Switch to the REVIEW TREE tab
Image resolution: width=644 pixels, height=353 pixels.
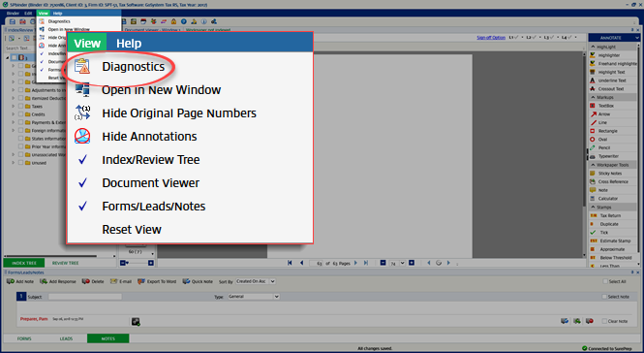coord(65,263)
